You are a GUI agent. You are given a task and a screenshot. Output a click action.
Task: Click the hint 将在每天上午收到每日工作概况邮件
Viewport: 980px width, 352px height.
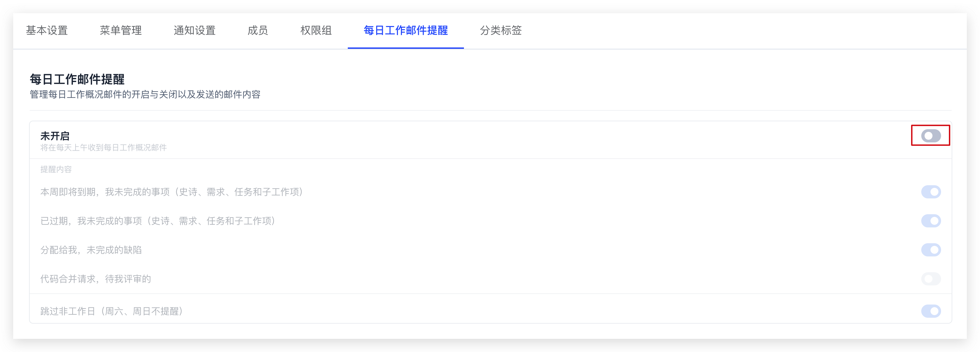pos(104,147)
